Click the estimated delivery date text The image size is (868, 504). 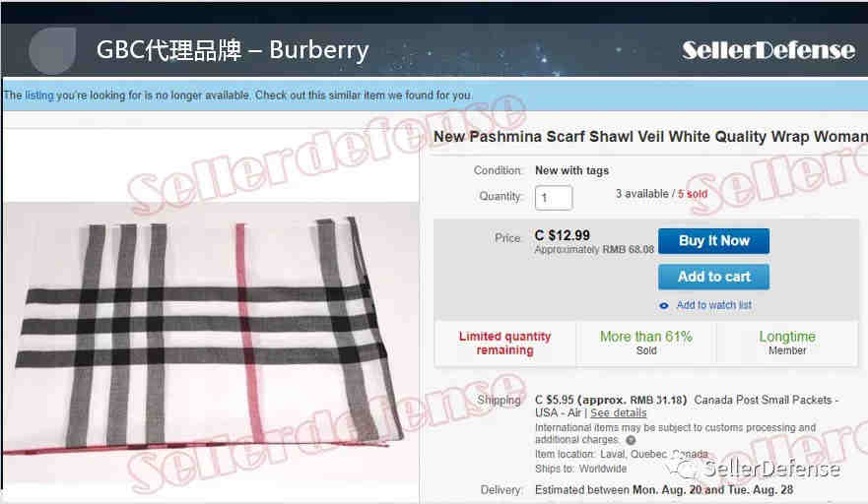[x=664, y=490]
